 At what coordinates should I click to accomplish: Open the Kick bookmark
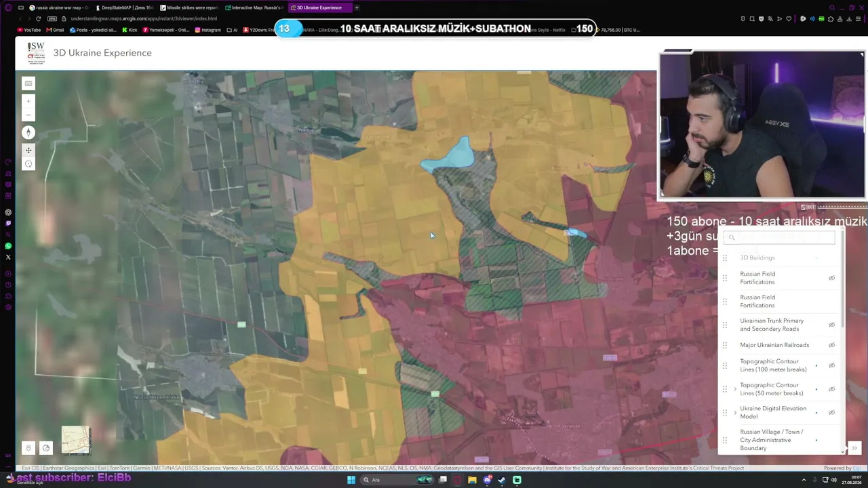(x=130, y=30)
